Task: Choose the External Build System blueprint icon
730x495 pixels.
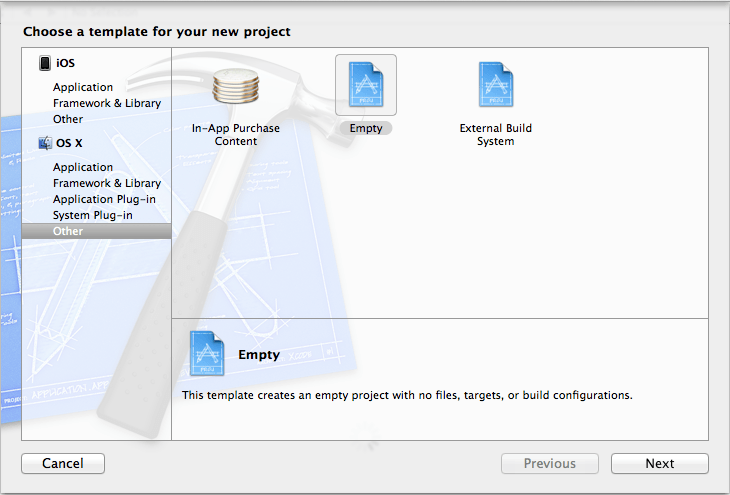Action: click(495, 84)
